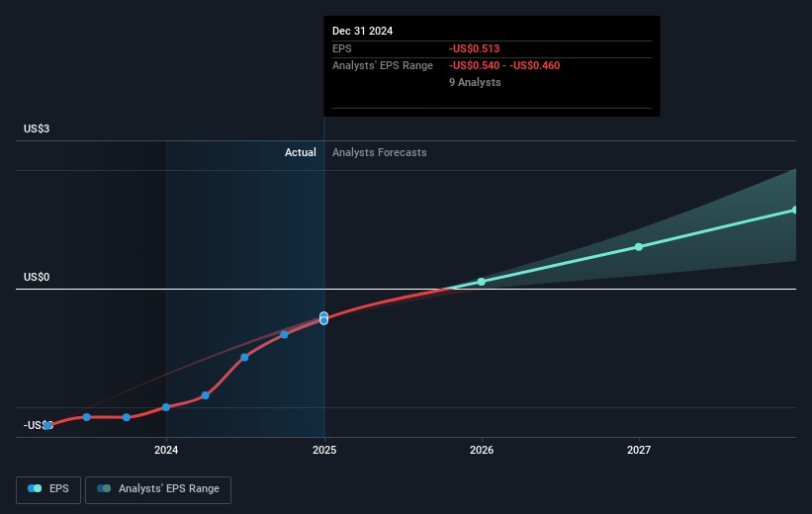This screenshot has height=514, width=812.
Task: Click the leftmost EPS data point
Action: tap(47, 425)
